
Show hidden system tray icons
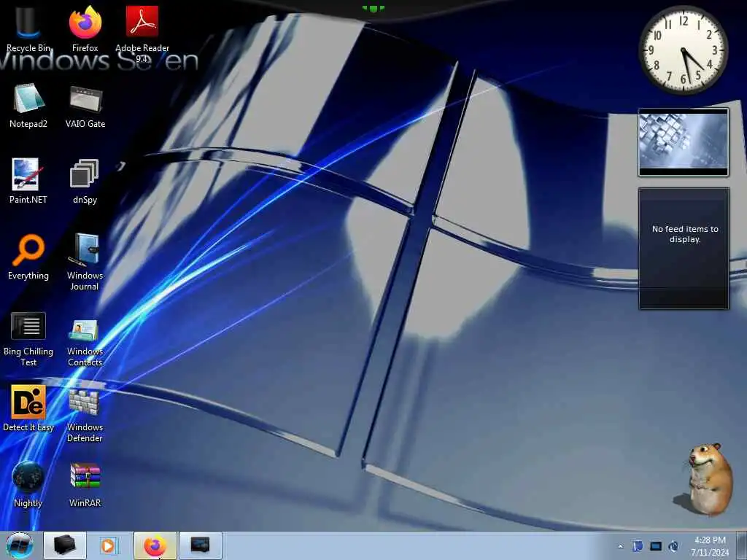click(620, 546)
